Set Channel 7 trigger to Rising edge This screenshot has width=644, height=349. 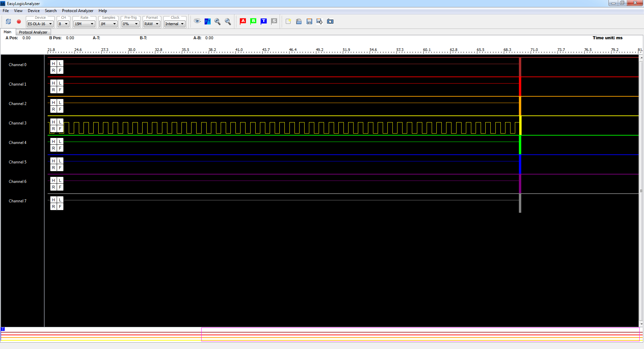[x=53, y=206]
